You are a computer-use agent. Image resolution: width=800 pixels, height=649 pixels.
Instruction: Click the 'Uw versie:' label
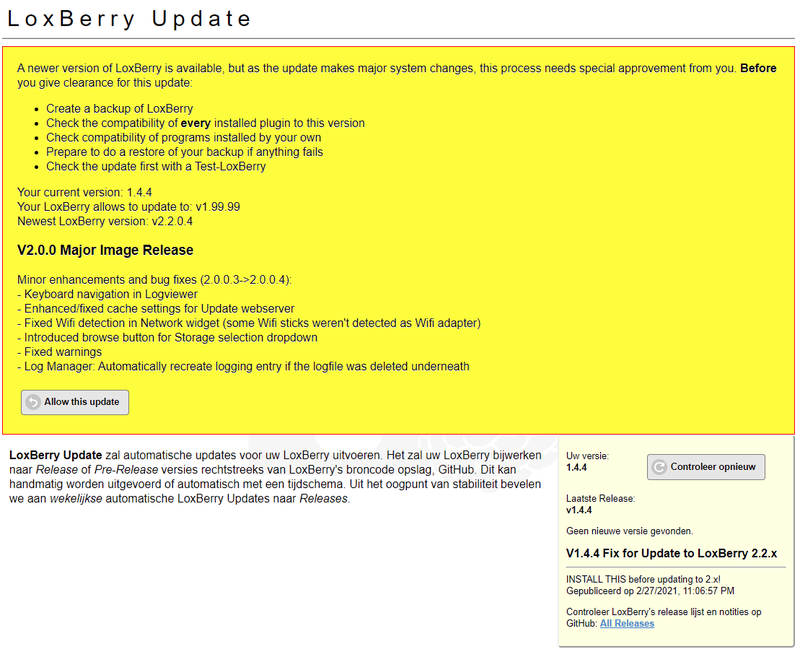click(587, 456)
